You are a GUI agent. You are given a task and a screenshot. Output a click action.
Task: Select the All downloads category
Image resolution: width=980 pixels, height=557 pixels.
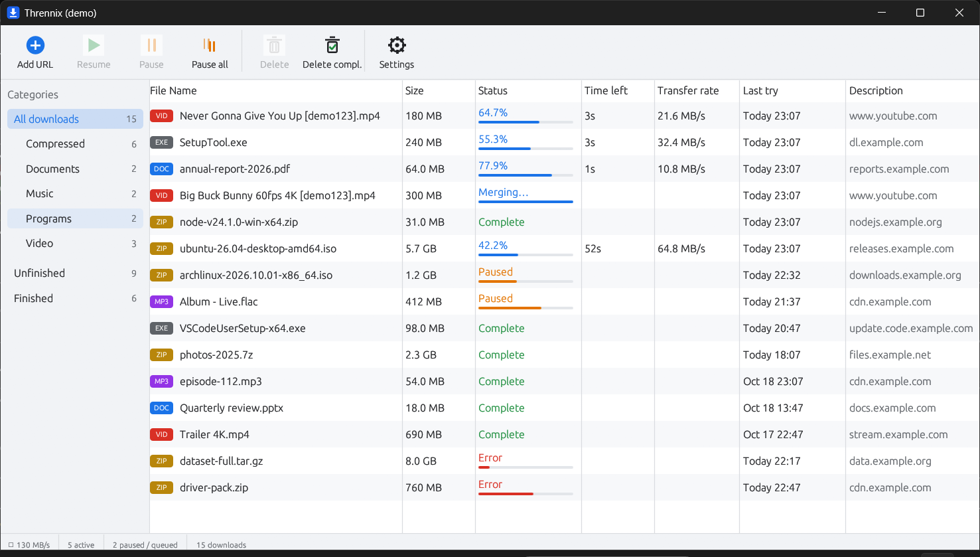point(75,119)
